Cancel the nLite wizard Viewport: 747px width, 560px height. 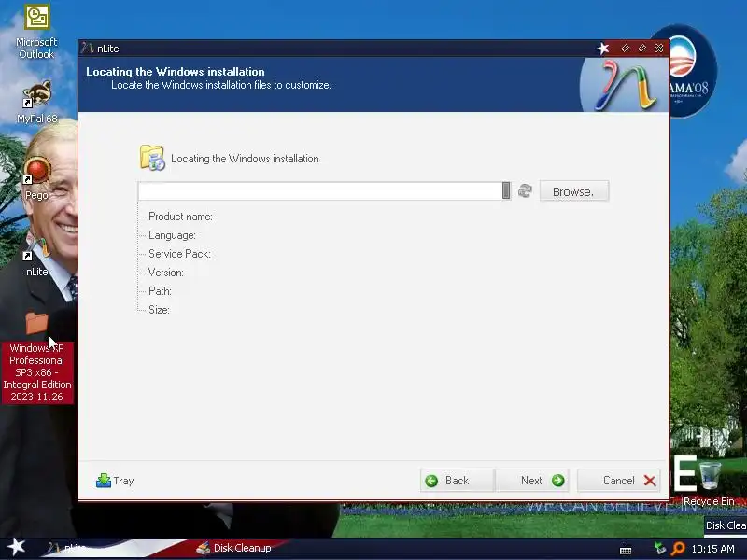point(619,481)
